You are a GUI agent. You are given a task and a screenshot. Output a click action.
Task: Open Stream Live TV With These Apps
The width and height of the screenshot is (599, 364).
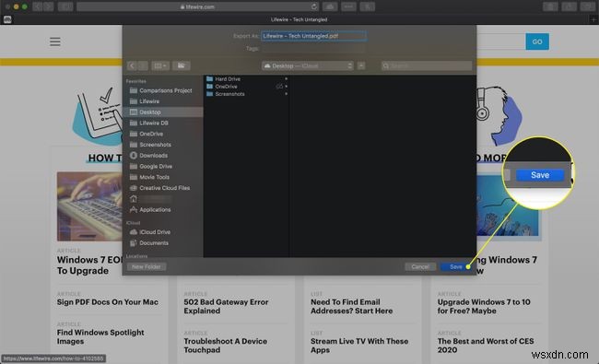coord(359,346)
